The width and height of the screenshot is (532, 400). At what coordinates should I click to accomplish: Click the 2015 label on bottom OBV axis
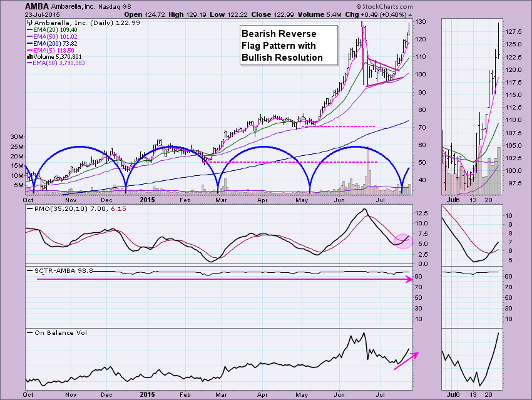pyautogui.click(x=147, y=394)
